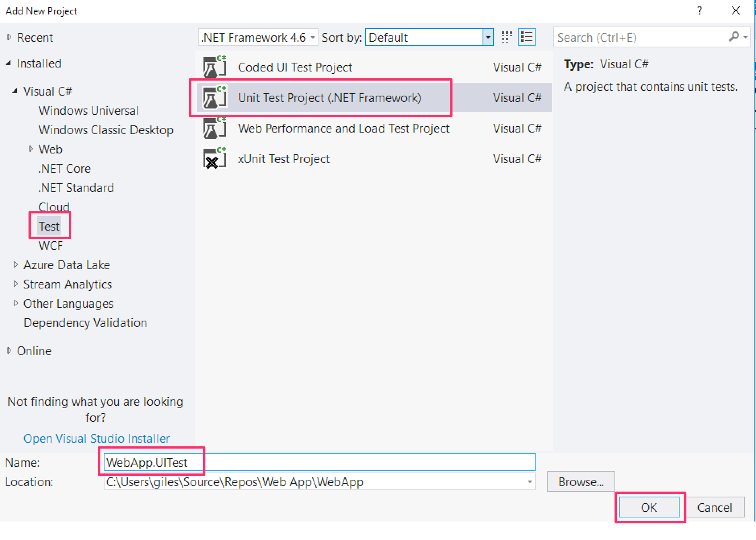Click the Unit Test Project flask icon
The image size is (756, 540).
pyautogui.click(x=215, y=97)
